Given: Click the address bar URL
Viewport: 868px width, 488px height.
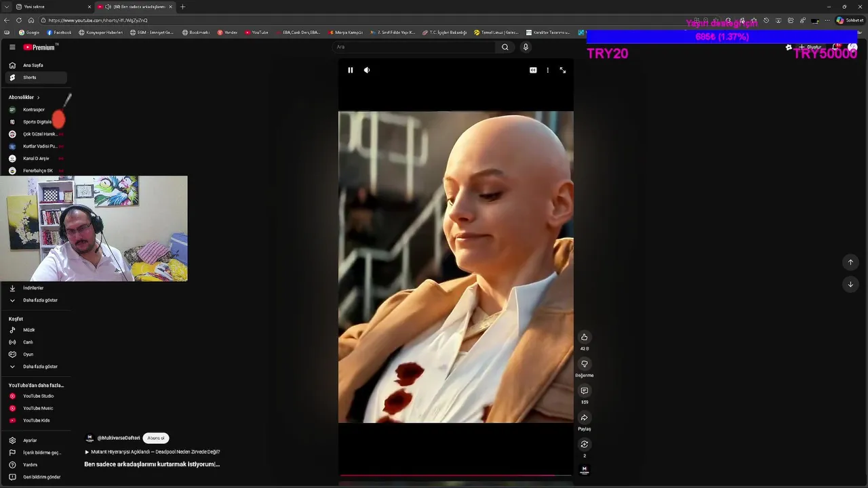Looking at the screenshot, I should click(x=98, y=20).
